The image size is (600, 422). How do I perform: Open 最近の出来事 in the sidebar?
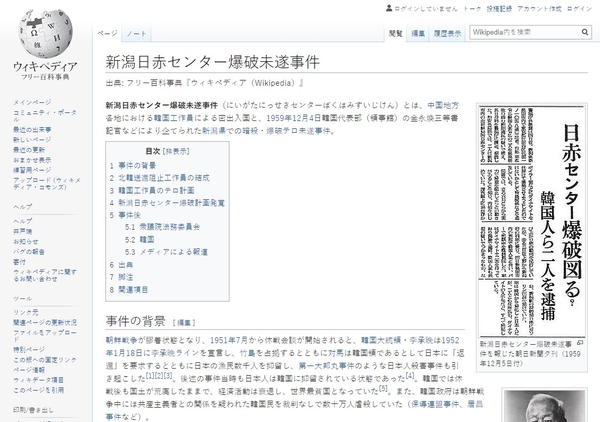coord(32,129)
